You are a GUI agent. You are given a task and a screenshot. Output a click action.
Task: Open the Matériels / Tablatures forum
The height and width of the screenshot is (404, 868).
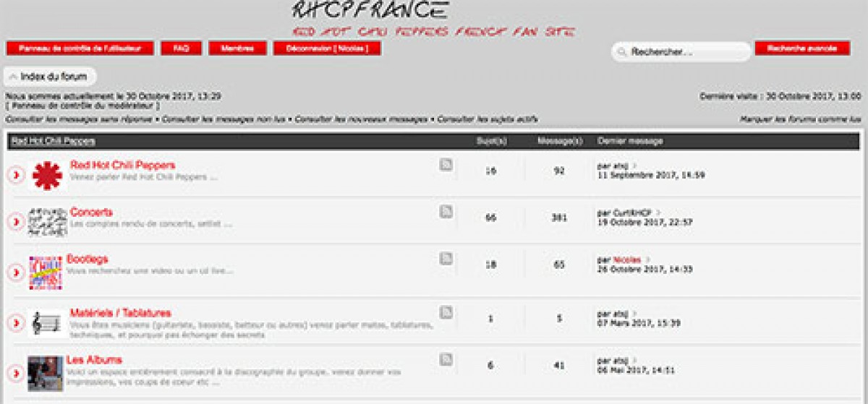(x=120, y=313)
